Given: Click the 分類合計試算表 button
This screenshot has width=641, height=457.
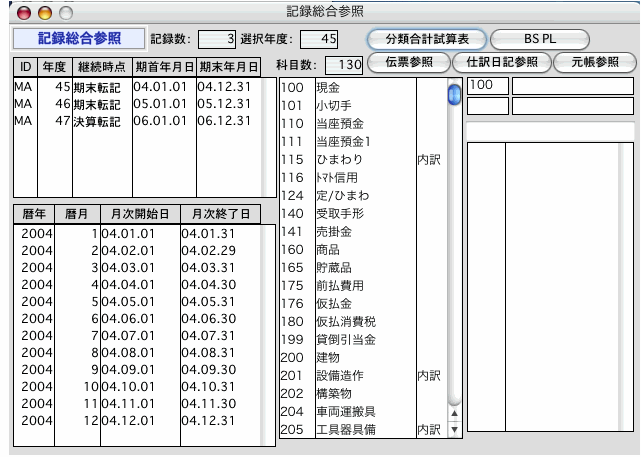Looking at the screenshot, I should pyautogui.click(x=426, y=39).
